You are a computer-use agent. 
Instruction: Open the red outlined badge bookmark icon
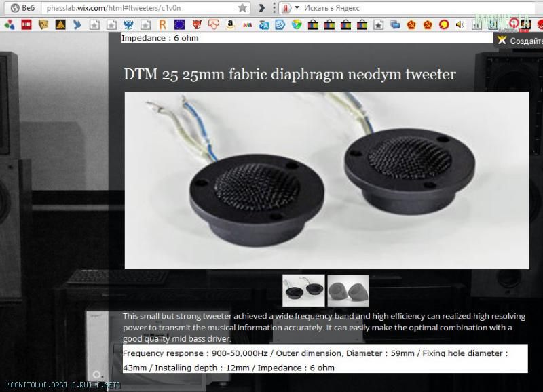coord(214,24)
